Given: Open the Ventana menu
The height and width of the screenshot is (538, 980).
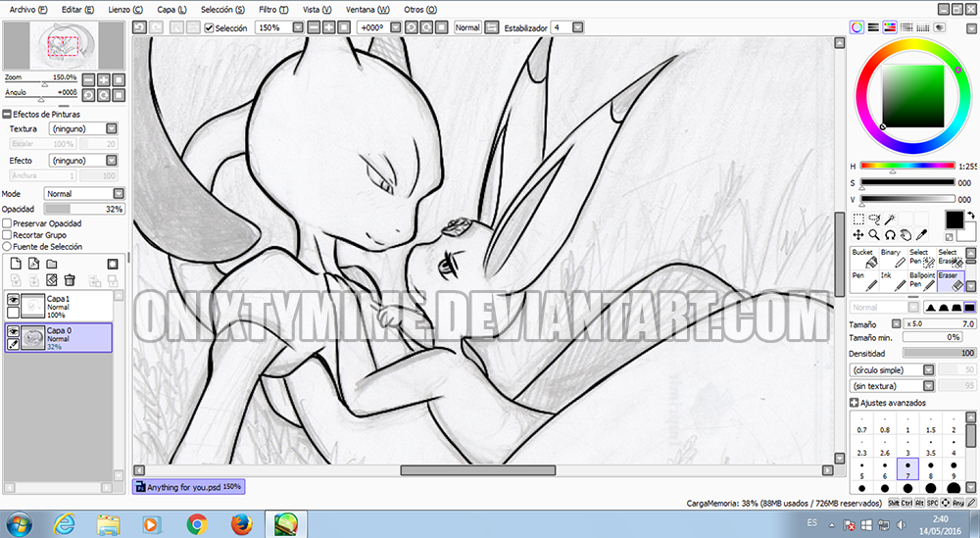Looking at the screenshot, I should (367, 10).
